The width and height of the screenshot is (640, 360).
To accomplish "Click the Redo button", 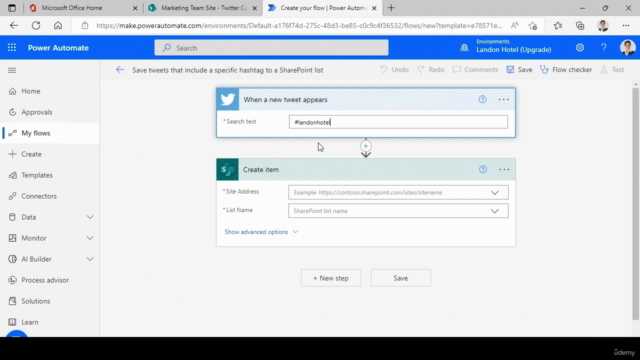I will [x=431, y=70].
